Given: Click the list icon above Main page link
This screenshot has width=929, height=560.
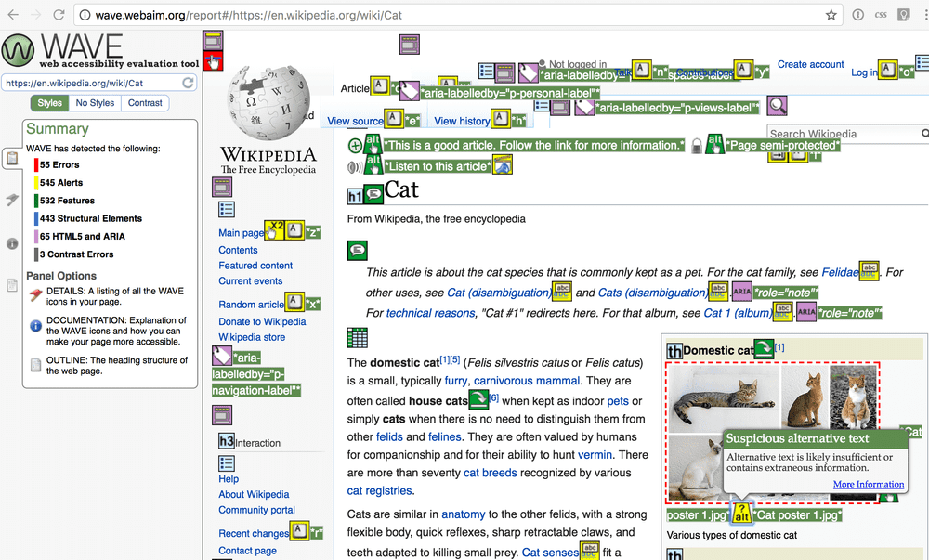Looking at the screenshot, I should tap(227, 210).
